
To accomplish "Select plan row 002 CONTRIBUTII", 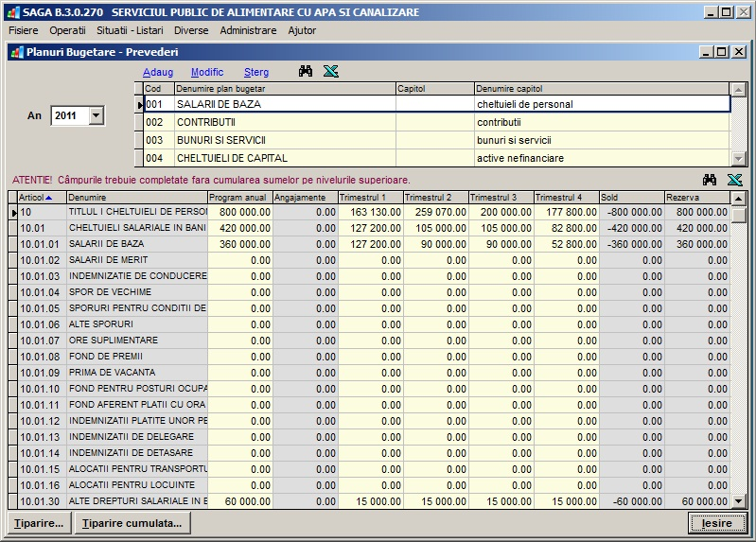I will coord(436,122).
